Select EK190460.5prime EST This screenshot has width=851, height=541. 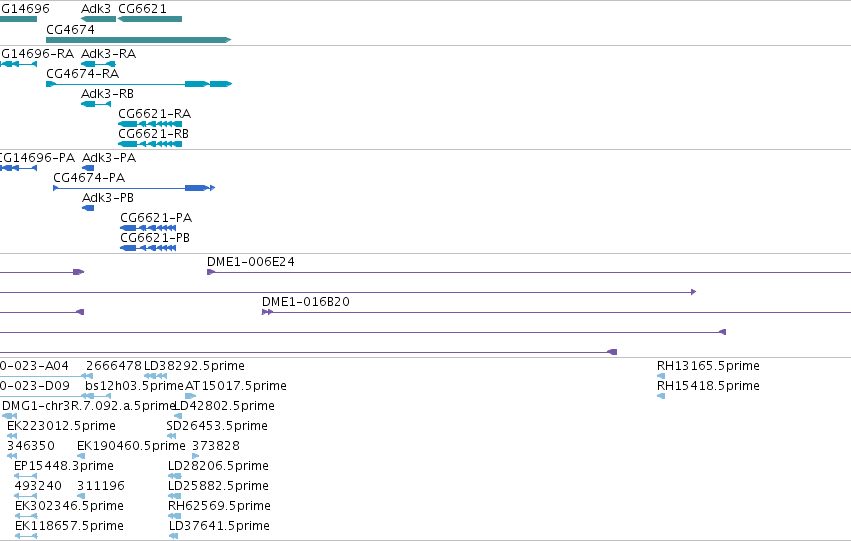[x=131, y=446]
